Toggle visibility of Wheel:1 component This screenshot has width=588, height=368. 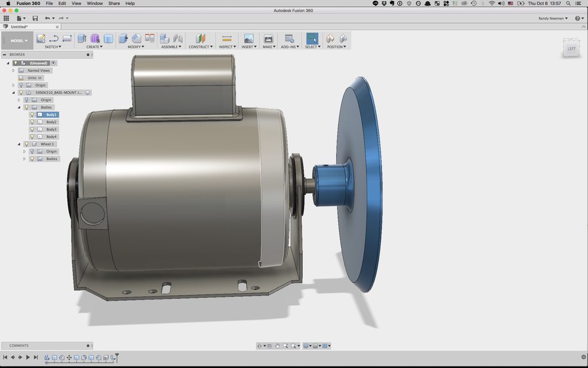pyautogui.click(x=26, y=144)
